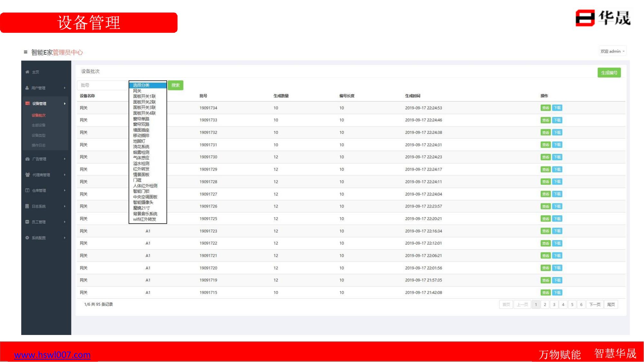Click the 1/6 共 95 条记录 text
Screen dimensions: 644x362
pos(99,304)
